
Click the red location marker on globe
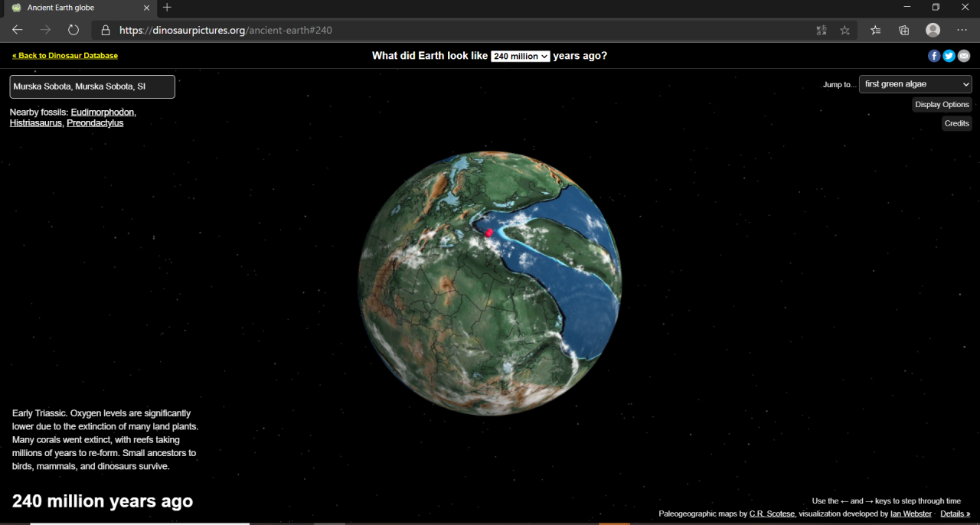point(489,233)
